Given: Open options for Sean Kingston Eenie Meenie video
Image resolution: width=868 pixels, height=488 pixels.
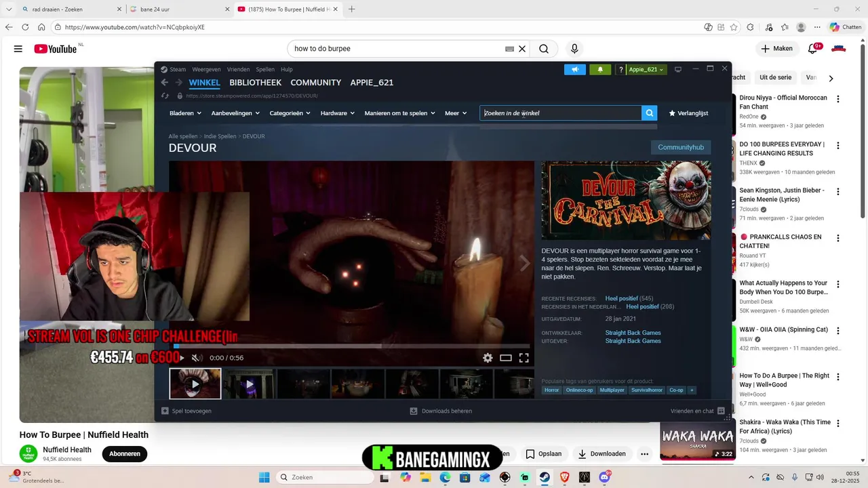Looking at the screenshot, I should click(838, 192).
